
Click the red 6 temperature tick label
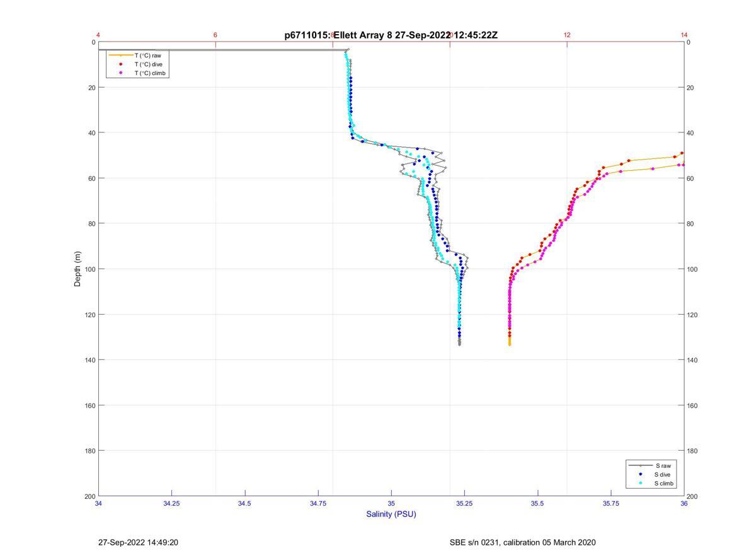(215, 35)
